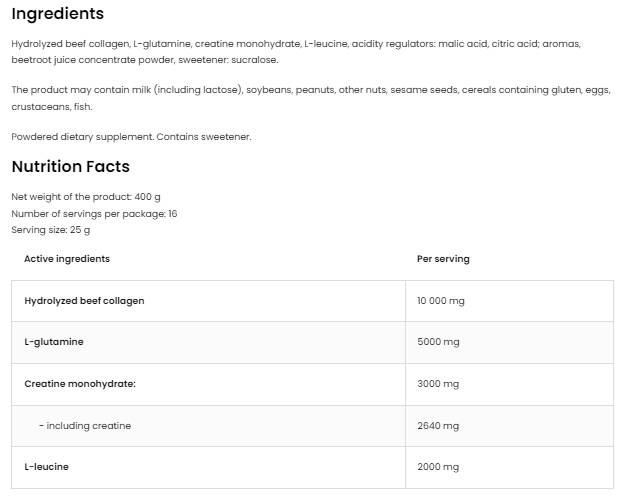
Task: Click the serving size 25 g line
Action: point(51,229)
